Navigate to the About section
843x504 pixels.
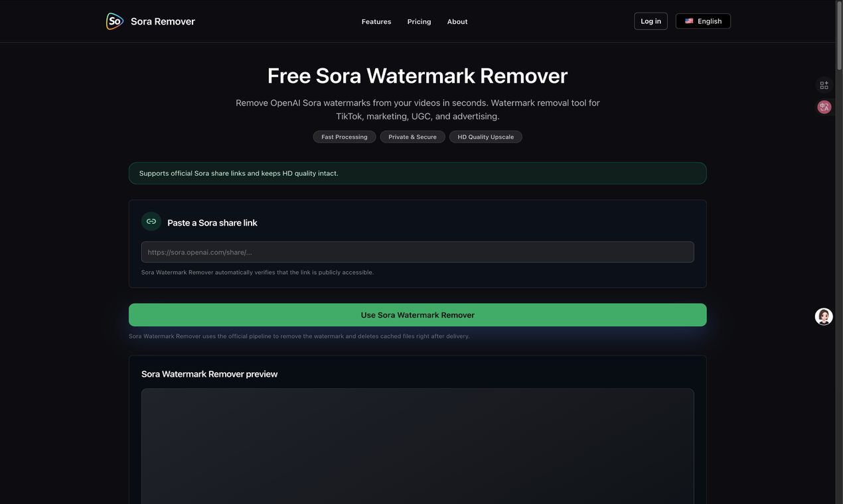pos(457,22)
